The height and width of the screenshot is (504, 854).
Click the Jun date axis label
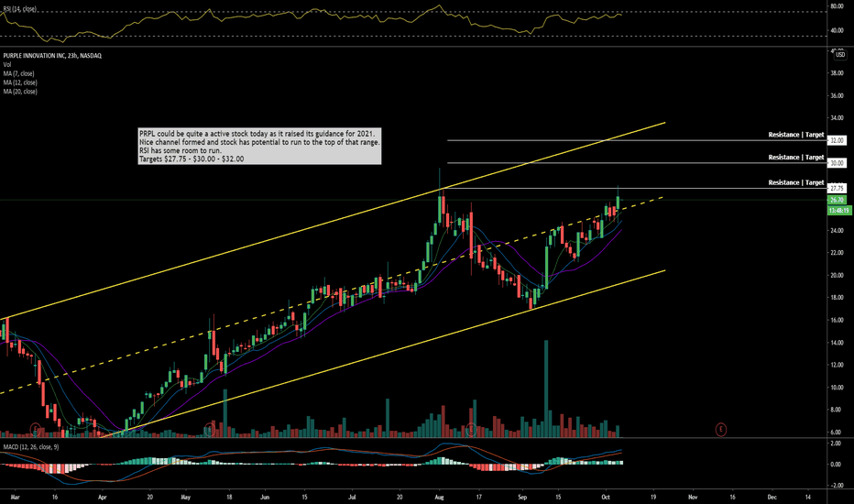(265, 497)
